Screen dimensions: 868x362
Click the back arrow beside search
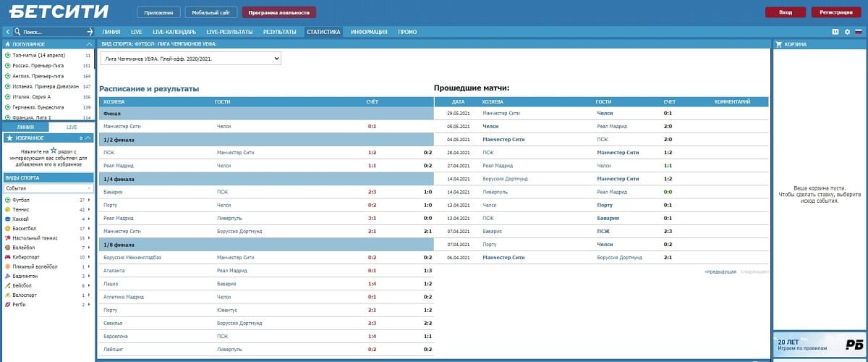7,32
